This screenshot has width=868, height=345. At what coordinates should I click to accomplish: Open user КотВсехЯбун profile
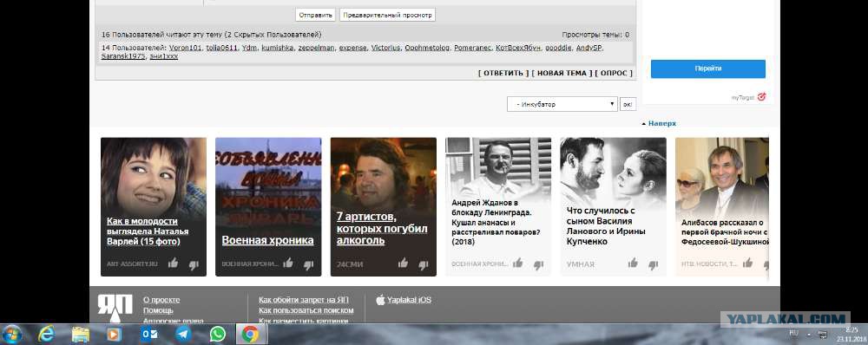click(x=518, y=48)
